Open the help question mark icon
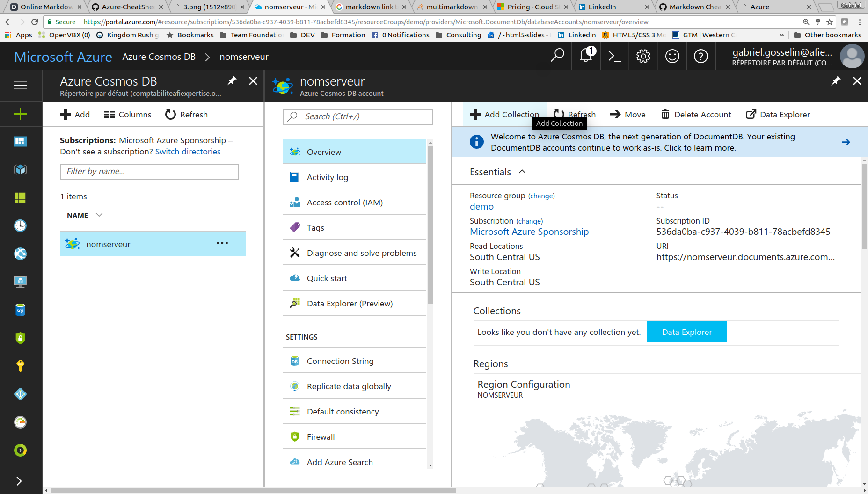 (700, 57)
